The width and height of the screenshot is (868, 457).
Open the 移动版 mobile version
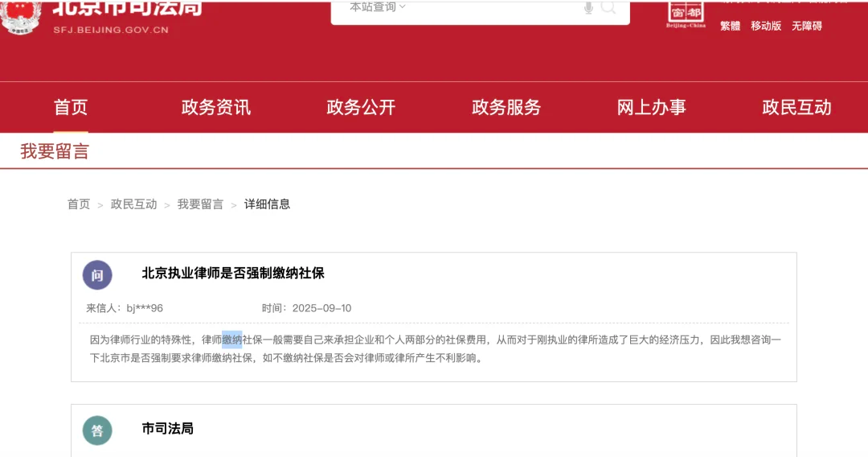pyautogui.click(x=766, y=26)
